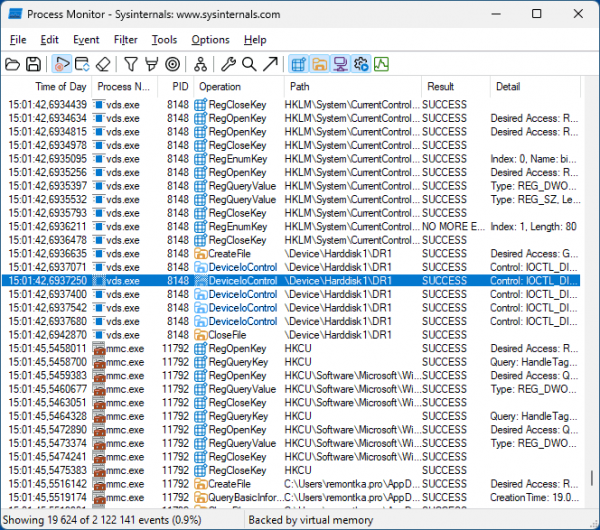Open the Options menu

[210, 40]
